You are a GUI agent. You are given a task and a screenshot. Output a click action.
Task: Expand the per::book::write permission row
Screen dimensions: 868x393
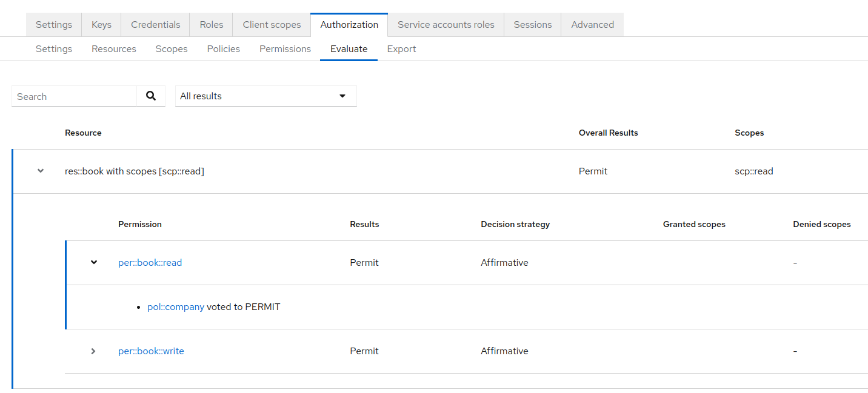click(x=93, y=351)
